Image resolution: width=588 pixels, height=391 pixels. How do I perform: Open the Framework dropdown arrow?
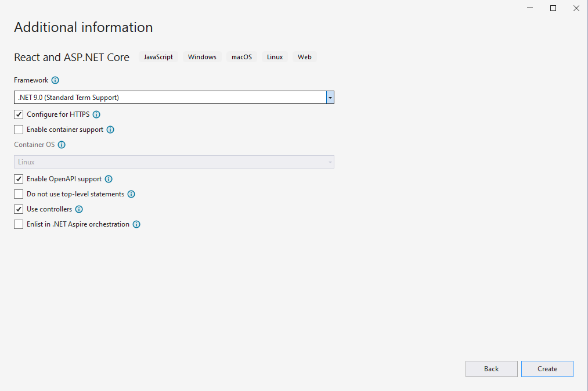click(x=330, y=98)
